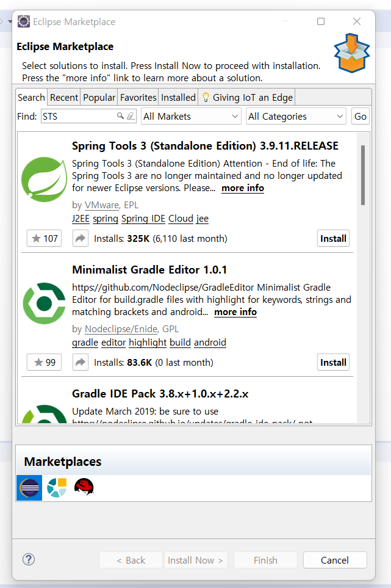Screen dimensions: 391x588
Task: Click the Spring Tools 3 3.9.11.RELEASE title
Action: pos(205,146)
